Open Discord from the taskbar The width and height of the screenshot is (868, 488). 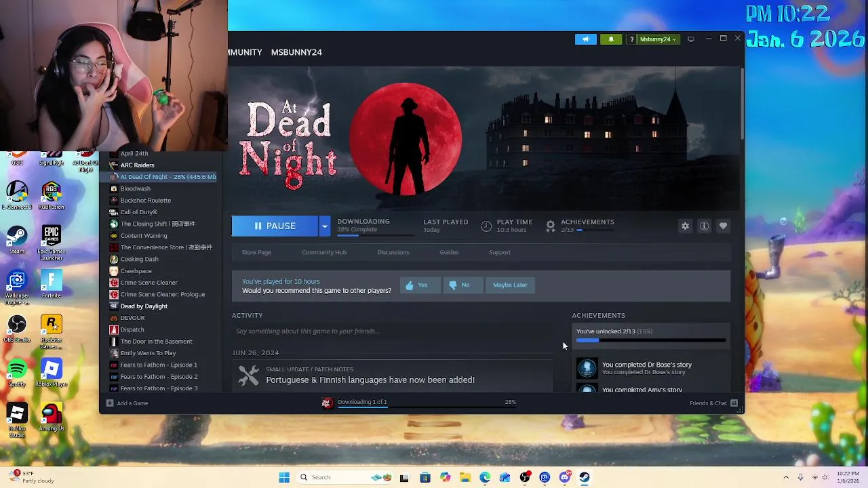[x=565, y=477]
